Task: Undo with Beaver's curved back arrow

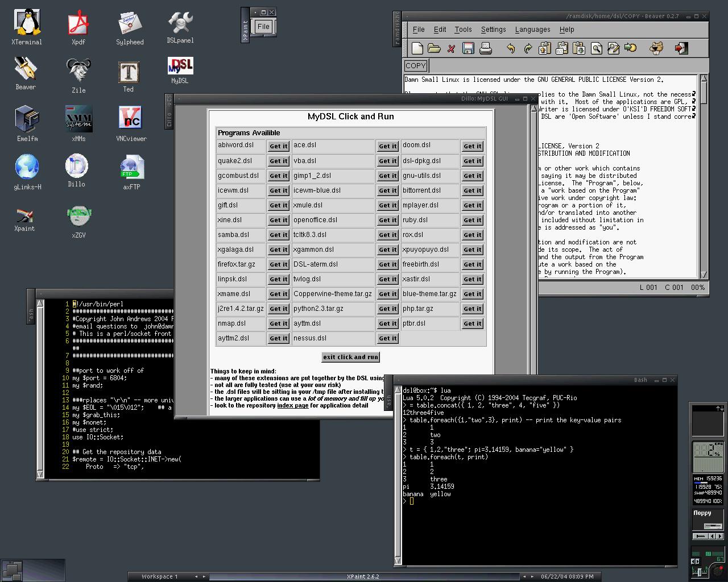Action: [511, 48]
